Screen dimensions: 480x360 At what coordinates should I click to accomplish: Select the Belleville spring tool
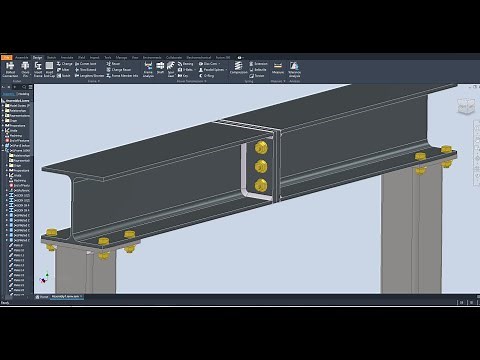258,70
